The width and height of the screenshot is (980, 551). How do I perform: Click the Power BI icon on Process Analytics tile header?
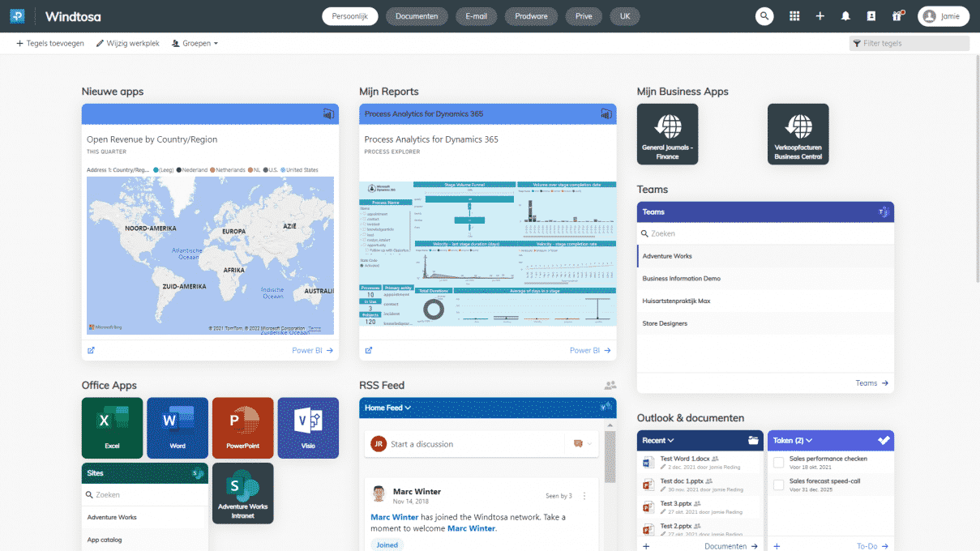[606, 114]
